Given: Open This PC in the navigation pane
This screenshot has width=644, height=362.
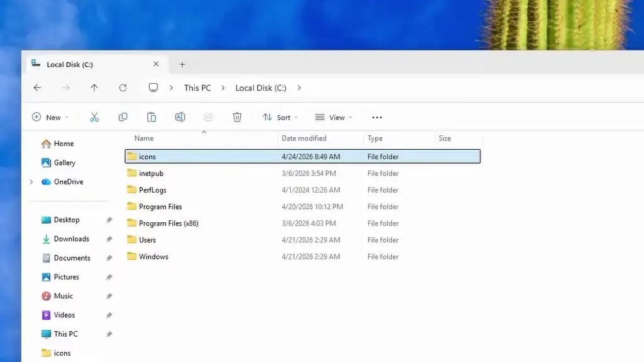Looking at the screenshot, I should (x=59, y=334).
